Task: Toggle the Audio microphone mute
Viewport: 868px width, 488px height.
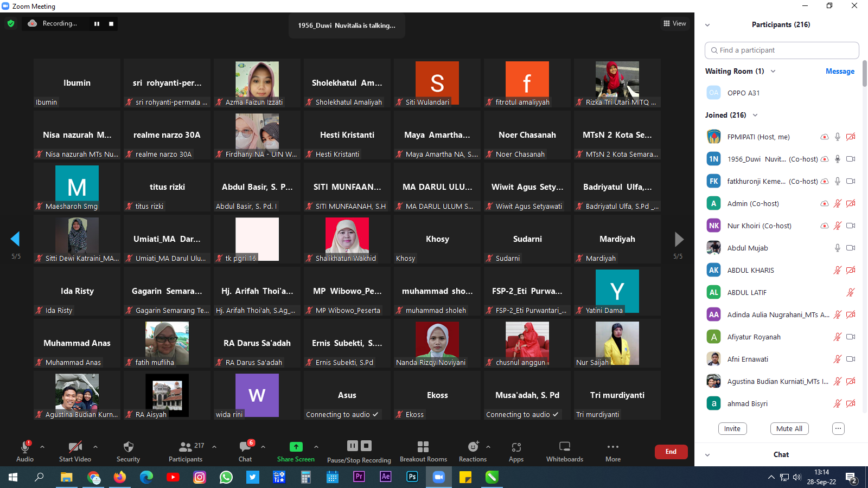Action: 24,447
